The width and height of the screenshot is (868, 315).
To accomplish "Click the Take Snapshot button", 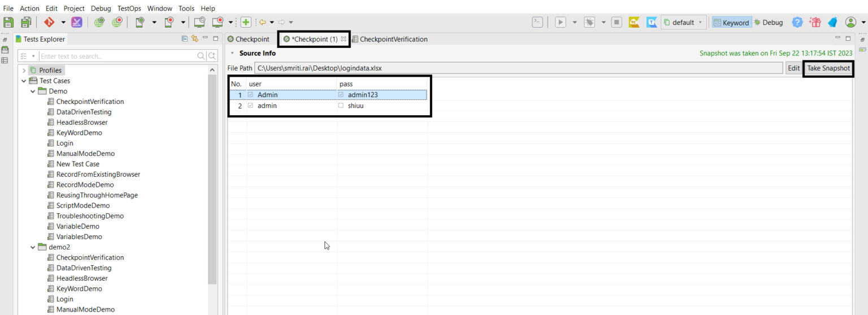I will (828, 68).
